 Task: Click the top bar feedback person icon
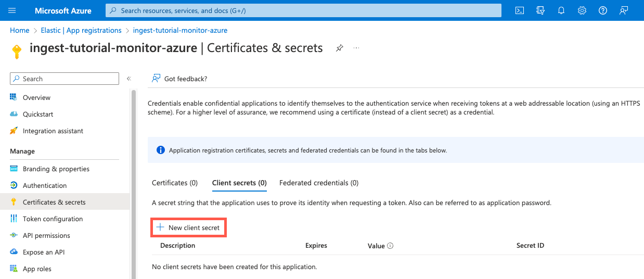pyautogui.click(x=624, y=10)
